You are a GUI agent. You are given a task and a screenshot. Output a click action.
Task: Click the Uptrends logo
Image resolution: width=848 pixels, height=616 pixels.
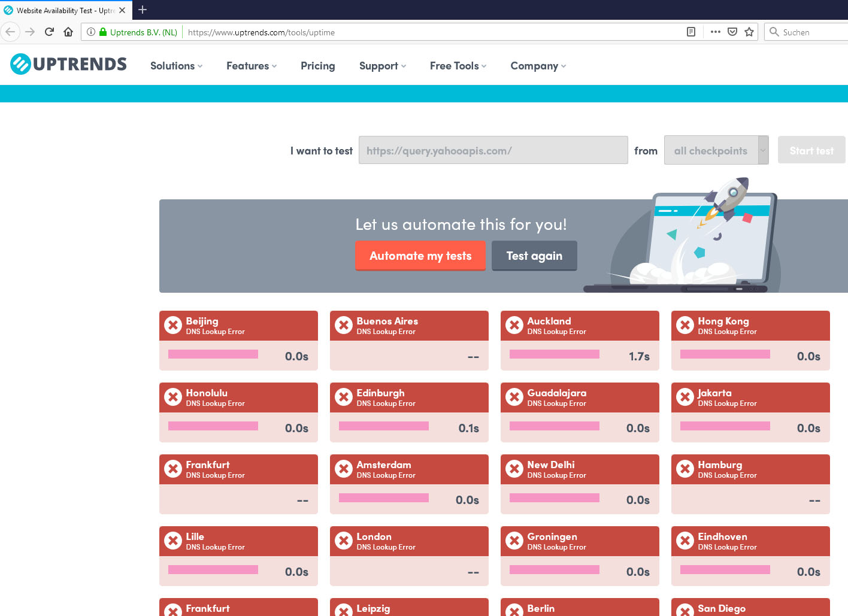pyautogui.click(x=68, y=64)
